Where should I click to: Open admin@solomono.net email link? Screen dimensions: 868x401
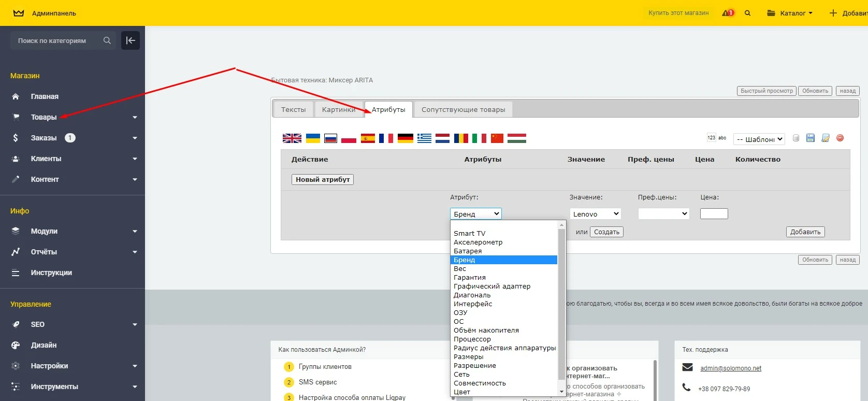pos(731,368)
